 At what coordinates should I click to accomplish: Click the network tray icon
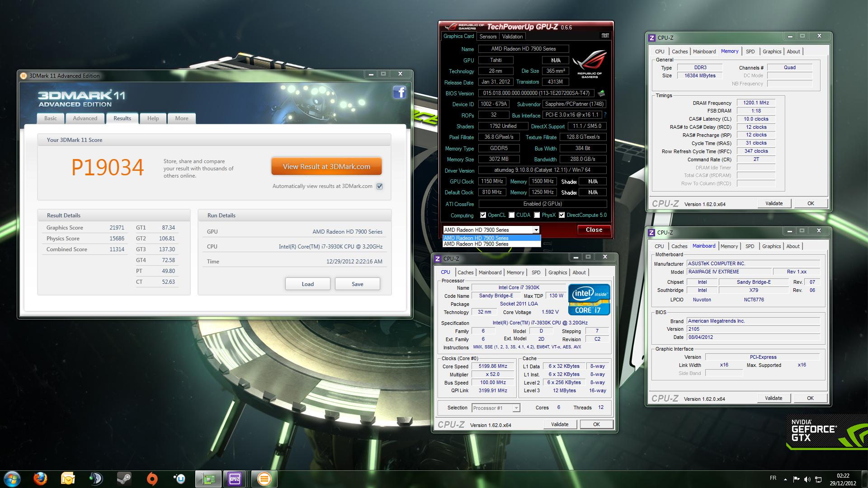coord(818,479)
